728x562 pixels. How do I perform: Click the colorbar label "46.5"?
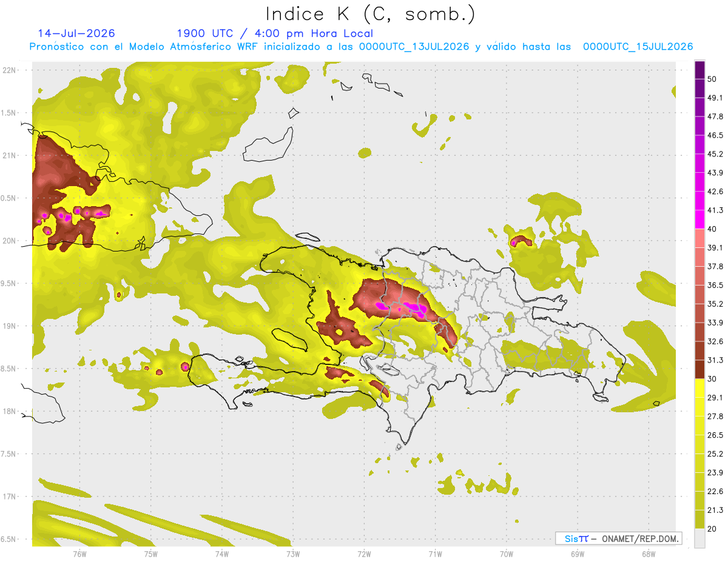pyautogui.click(x=715, y=135)
